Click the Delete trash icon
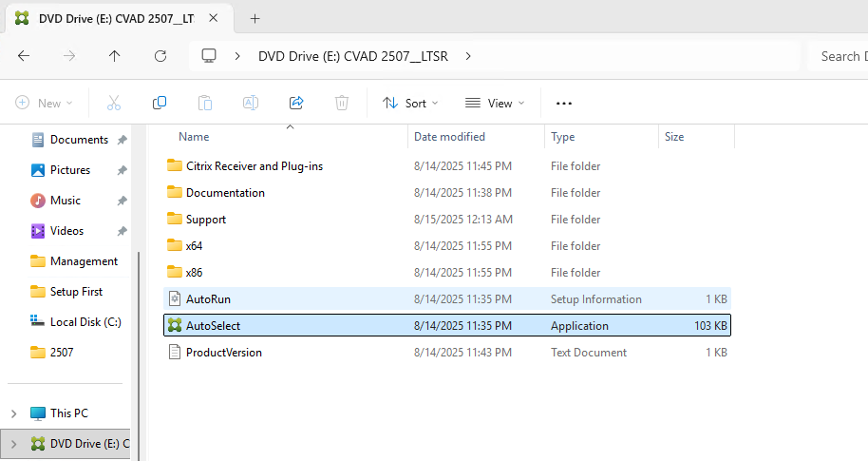The width and height of the screenshot is (868, 461). click(x=342, y=103)
